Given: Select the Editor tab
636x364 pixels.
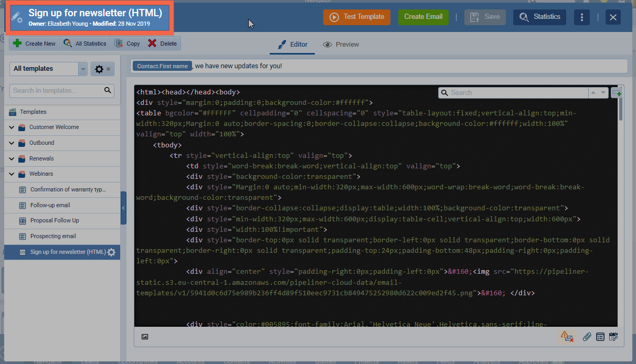Looking at the screenshot, I should [292, 45].
